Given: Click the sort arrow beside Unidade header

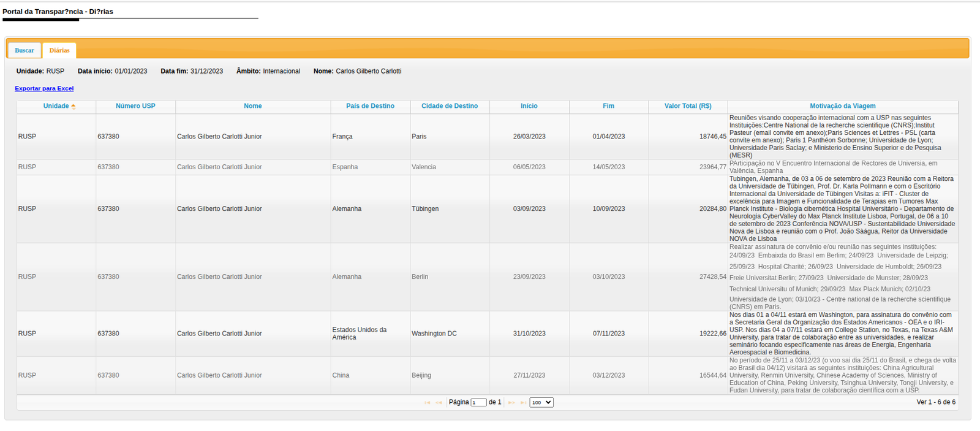Looking at the screenshot, I should coord(73,107).
